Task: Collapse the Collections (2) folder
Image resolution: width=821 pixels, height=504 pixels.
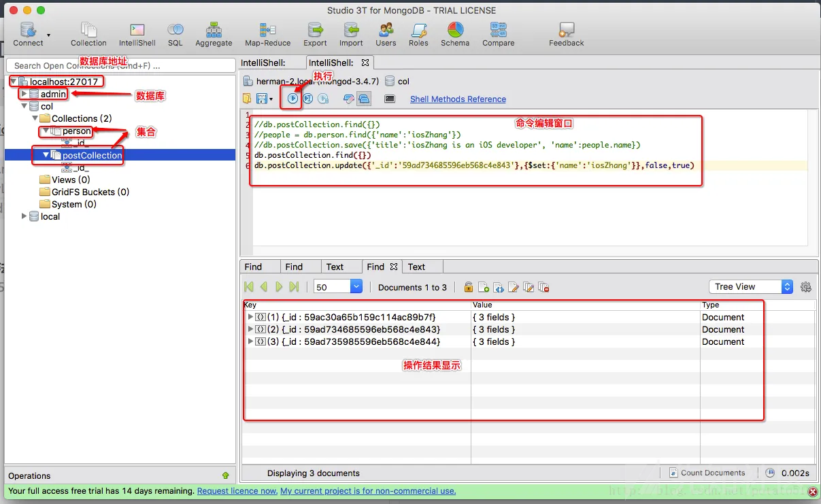Action: pos(35,118)
